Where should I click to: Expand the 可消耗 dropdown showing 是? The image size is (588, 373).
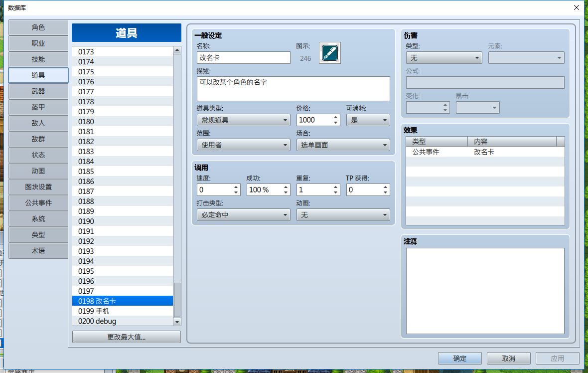(x=368, y=120)
